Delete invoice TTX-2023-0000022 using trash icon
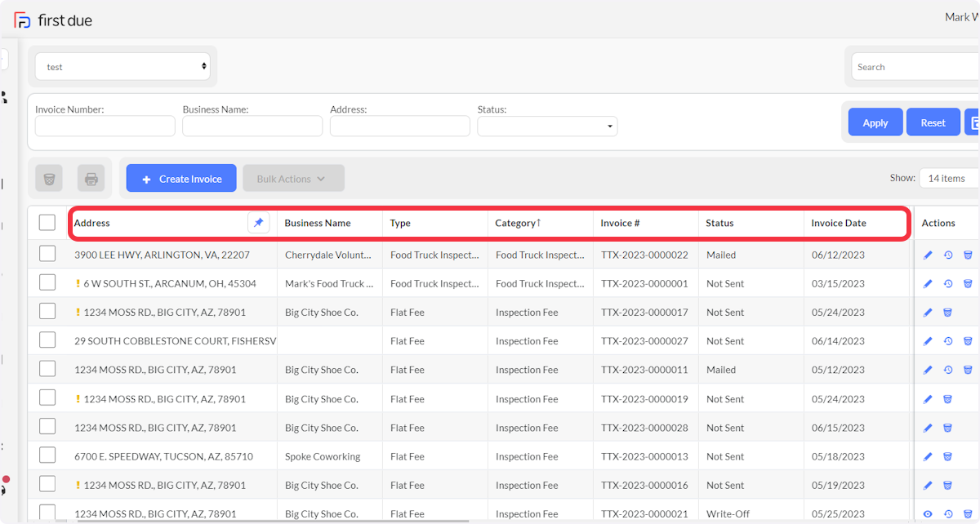This screenshot has width=980, height=524. pyautogui.click(x=968, y=255)
